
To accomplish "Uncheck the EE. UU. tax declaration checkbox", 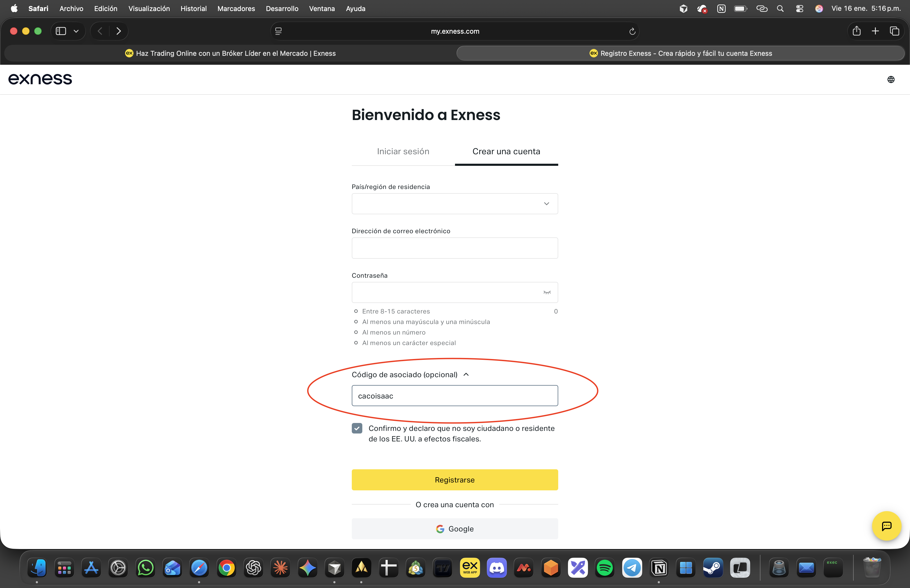I will point(357,428).
